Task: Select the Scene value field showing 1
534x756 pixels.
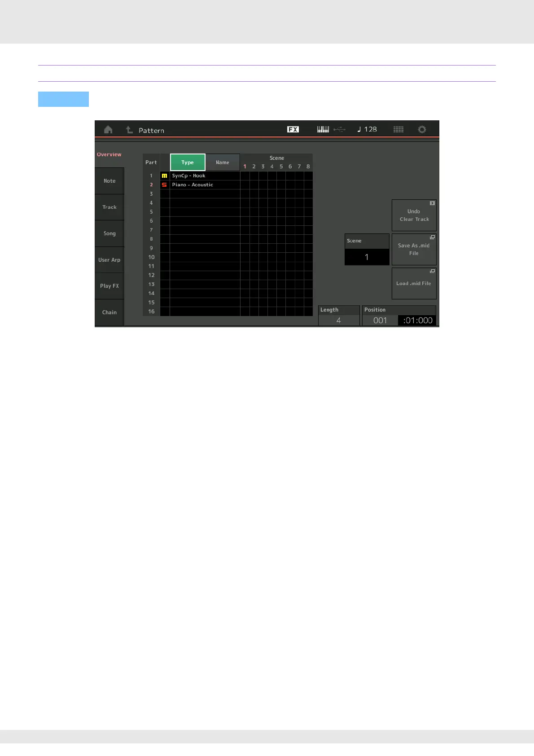Action: 367,257
